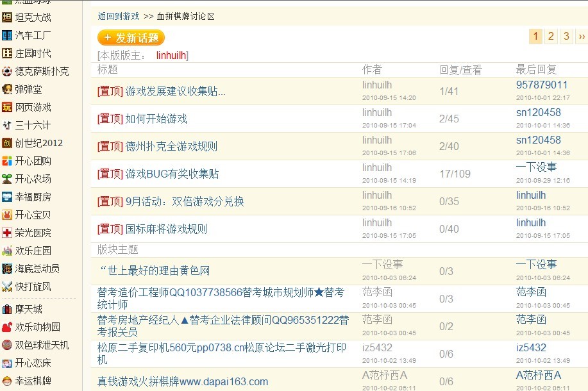Click the 发新话题 new topic button
Image resolution: width=588 pixels, height=391 pixels.
tap(131, 37)
